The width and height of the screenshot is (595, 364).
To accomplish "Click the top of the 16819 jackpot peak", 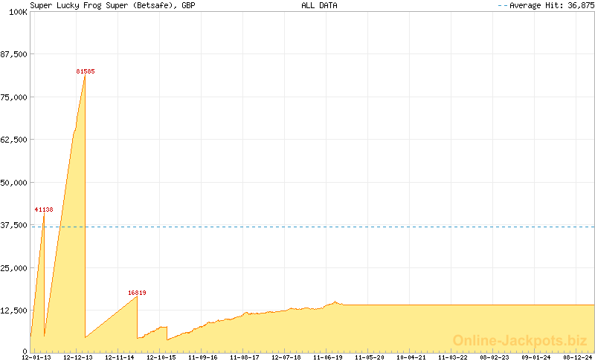I will 137,296.
